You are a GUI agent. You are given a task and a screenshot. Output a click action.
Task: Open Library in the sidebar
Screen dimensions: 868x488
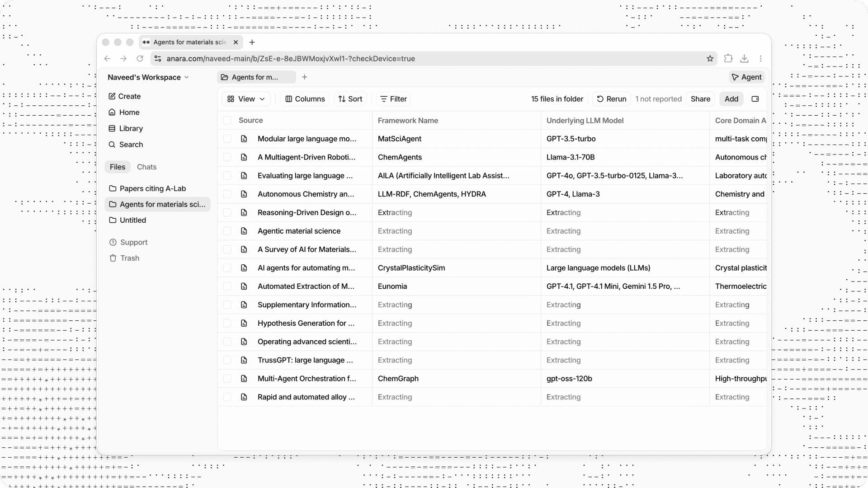tap(126, 129)
